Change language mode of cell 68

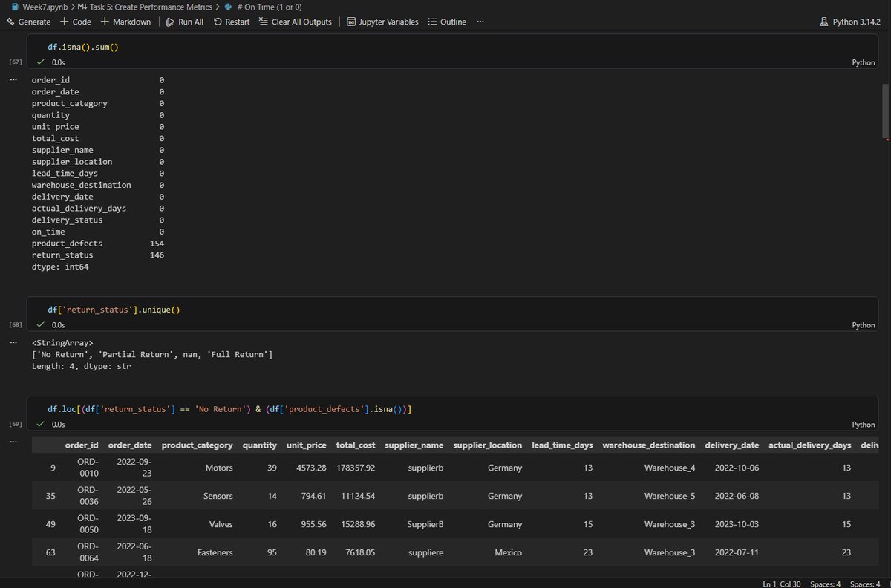pos(863,325)
